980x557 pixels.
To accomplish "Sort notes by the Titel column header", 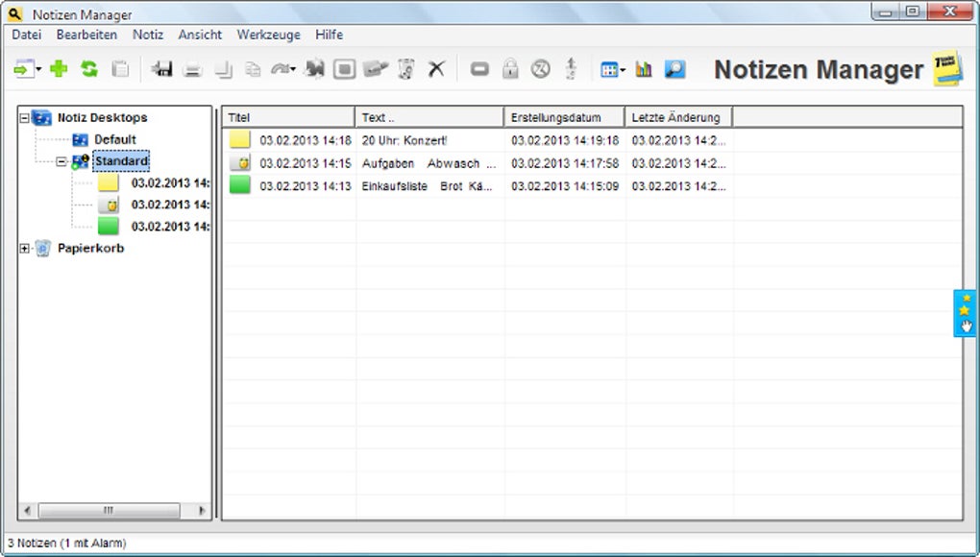I will pyautogui.click(x=279, y=116).
